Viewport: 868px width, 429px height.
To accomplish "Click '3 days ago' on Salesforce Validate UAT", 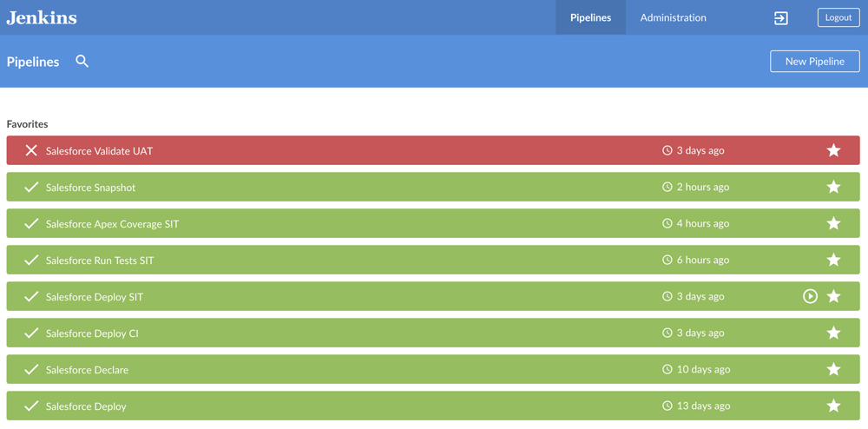I will (700, 150).
